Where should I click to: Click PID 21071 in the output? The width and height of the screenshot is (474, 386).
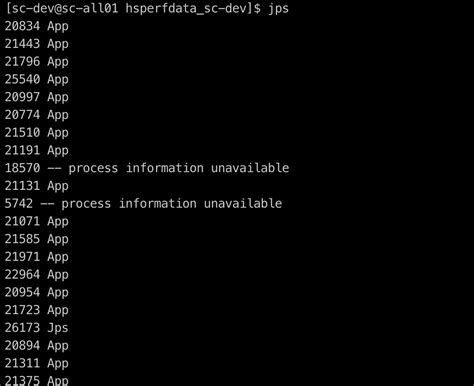[22, 221]
